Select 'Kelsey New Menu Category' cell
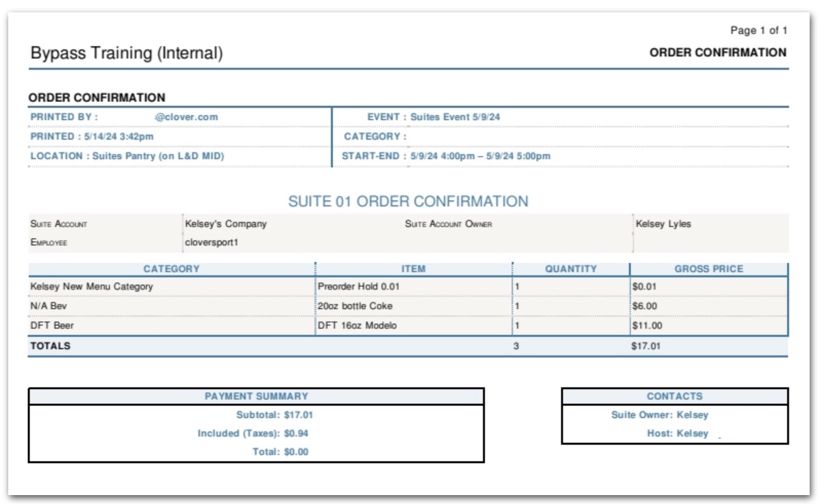This screenshot has width=822, height=504. click(x=171, y=286)
